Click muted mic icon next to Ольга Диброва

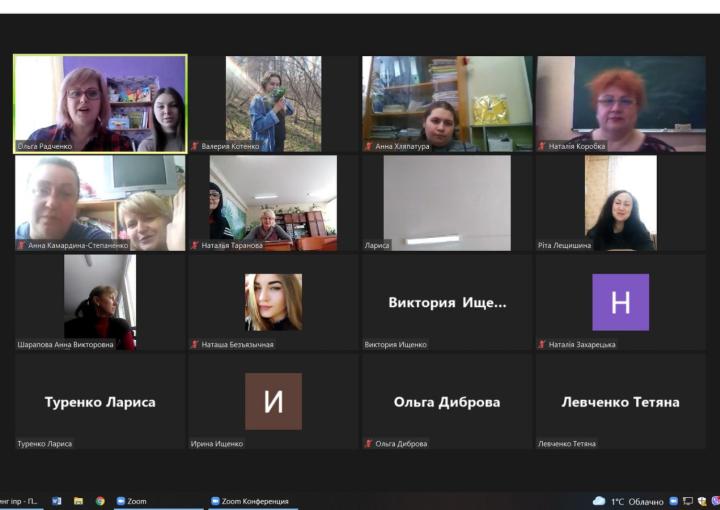click(x=368, y=444)
